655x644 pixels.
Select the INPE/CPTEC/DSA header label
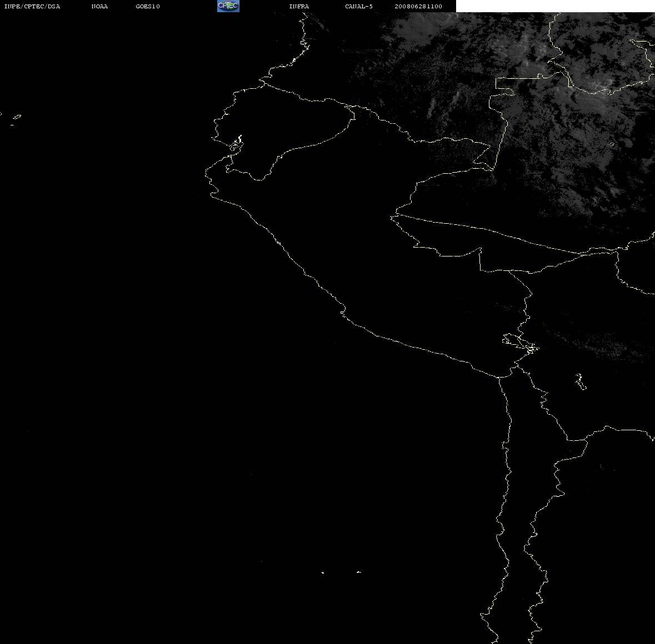[x=32, y=6]
